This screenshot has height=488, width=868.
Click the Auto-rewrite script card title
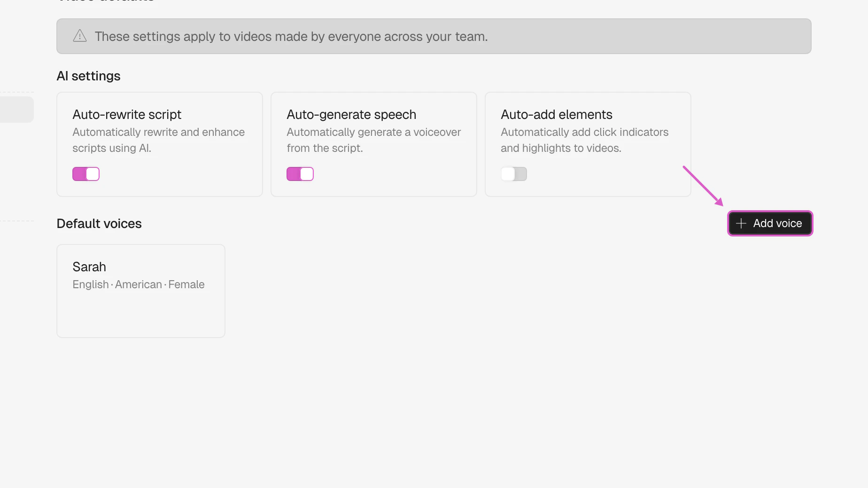pyautogui.click(x=127, y=114)
